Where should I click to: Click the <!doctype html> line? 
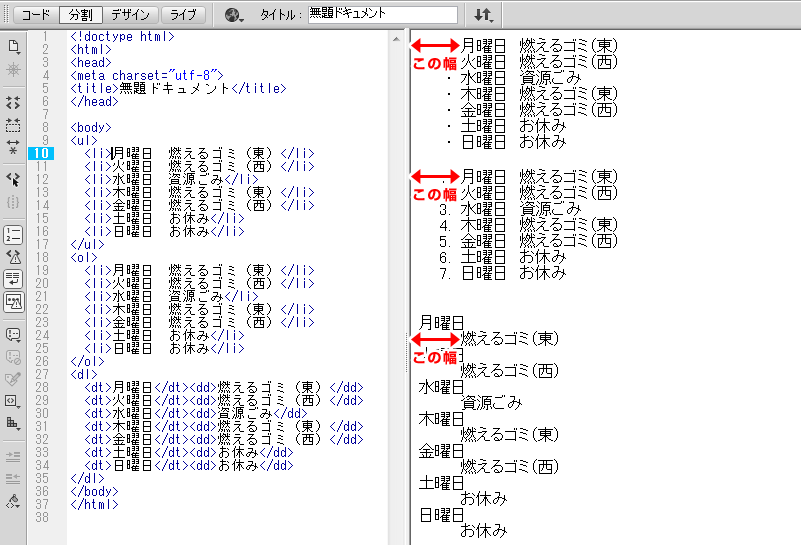point(123,37)
